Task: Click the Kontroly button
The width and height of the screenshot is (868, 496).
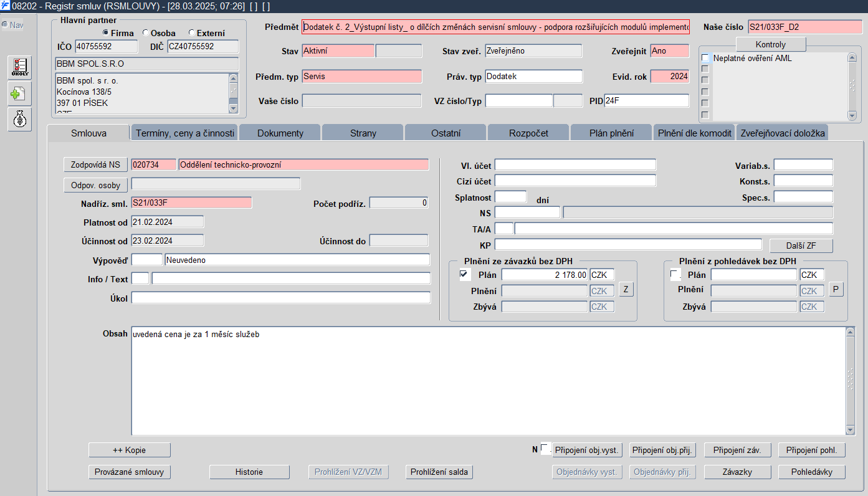Action: [x=771, y=44]
